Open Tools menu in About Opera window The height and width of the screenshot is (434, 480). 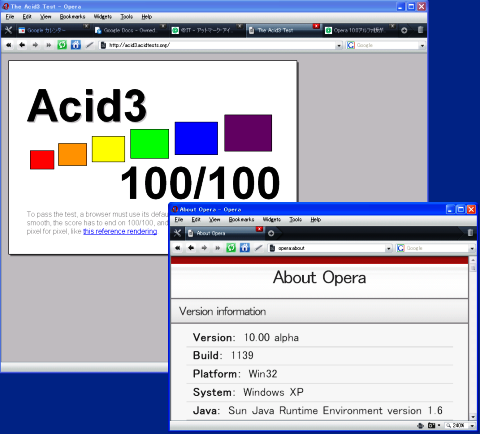coord(295,219)
